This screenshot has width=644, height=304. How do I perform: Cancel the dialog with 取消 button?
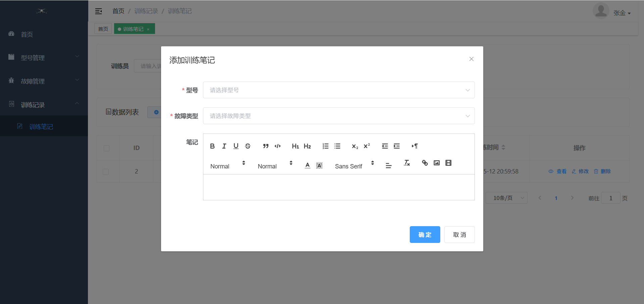tap(459, 235)
